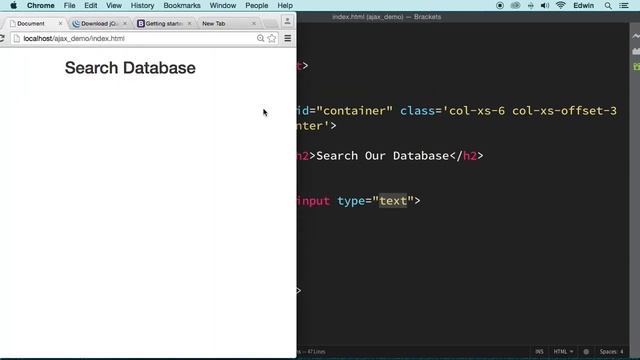Open the View menu
The image size is (640, 360).
(x=114, y=5)
